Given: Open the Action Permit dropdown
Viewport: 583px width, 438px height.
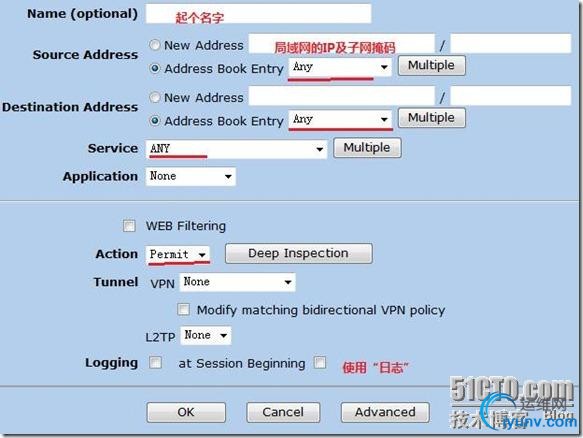Looking at the screenshot, I should [177, 255].
